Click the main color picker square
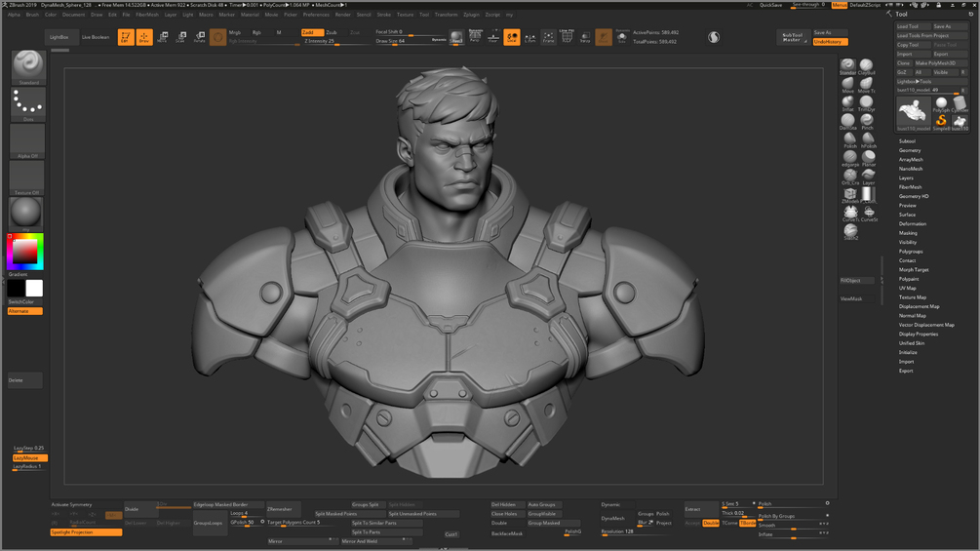The image size is (980, 551). pos(25,252)
